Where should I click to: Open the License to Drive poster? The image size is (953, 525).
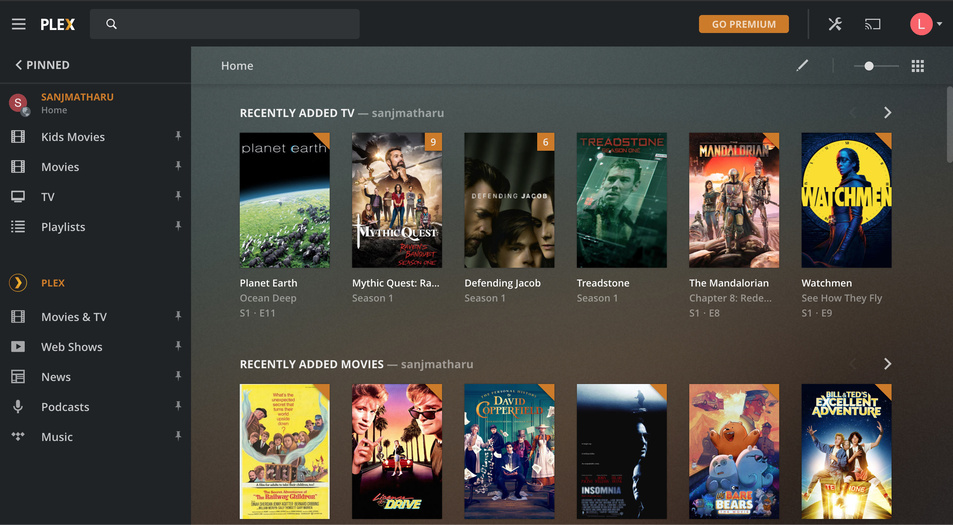tap(397, 451)
